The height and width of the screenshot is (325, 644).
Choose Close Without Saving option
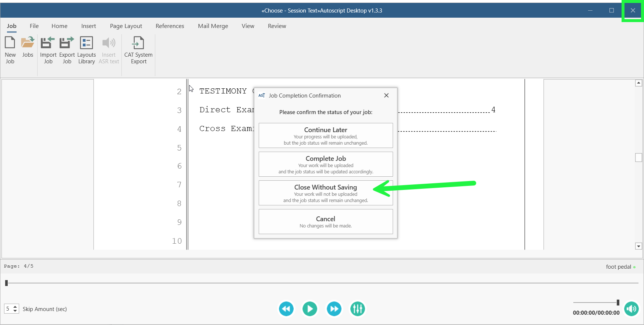click(x=325, y=193)
